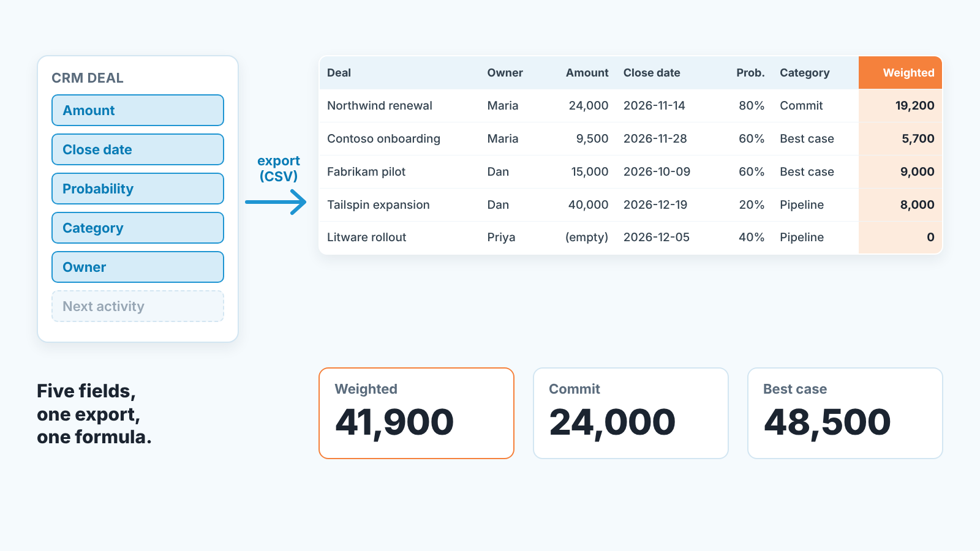The image size is (980, 551).
Task: Click the 2026-11-28 close date
Action: coord(655,138)
